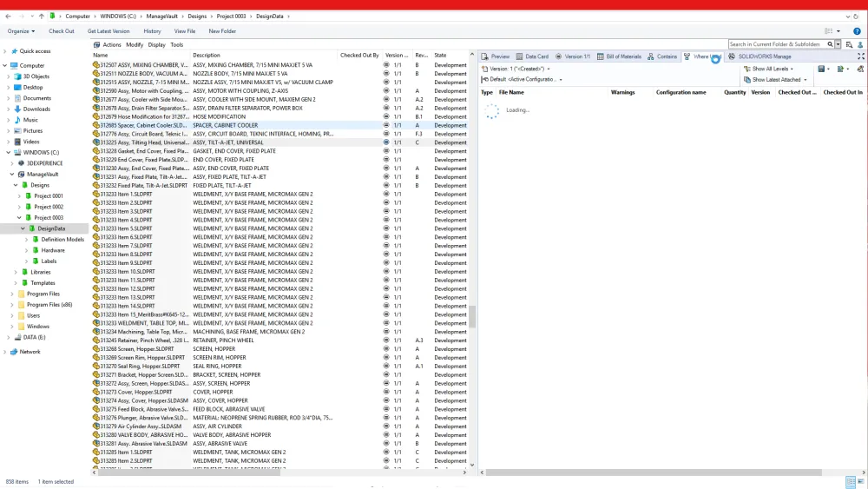Click the Where Used horizontal scrollbar

coord(654,472)
